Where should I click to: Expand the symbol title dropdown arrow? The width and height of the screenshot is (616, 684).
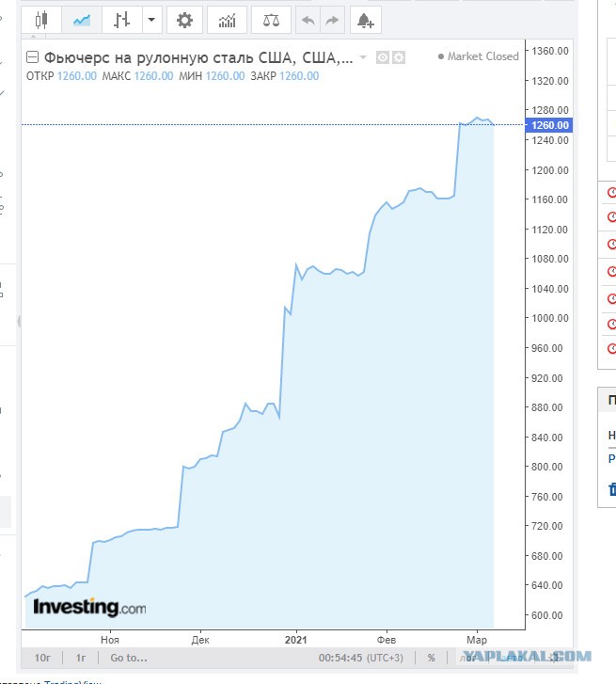363,57
